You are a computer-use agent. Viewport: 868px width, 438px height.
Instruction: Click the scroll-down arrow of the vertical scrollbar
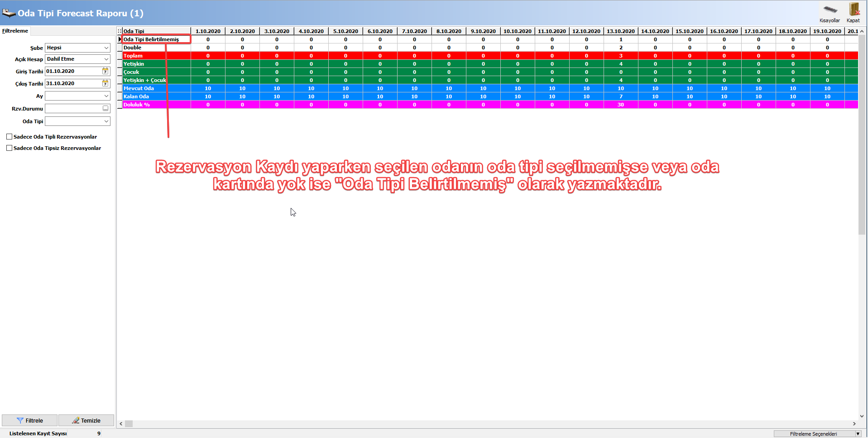pos(862,416)
